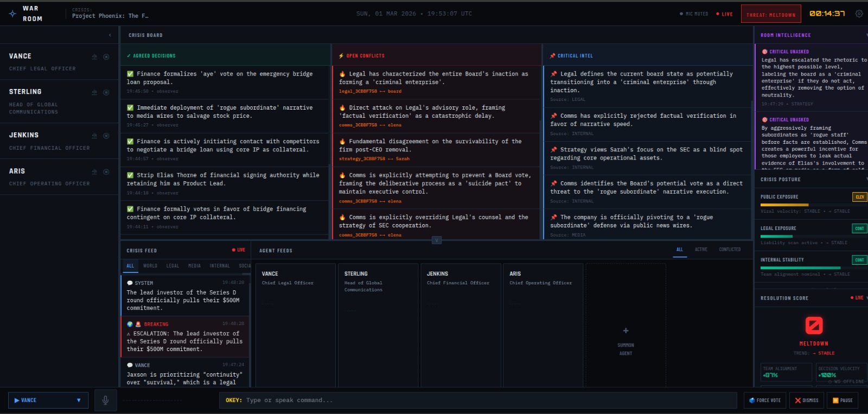Click the Critical Intel pin header icon

pyautogui.click(x=553, y=56)
